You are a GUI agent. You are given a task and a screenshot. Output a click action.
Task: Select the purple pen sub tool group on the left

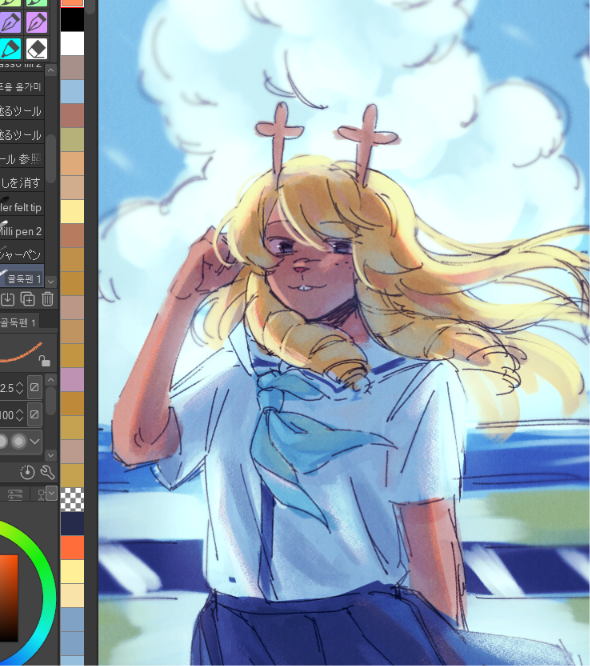pyautogui.click(x=11, y=23)
